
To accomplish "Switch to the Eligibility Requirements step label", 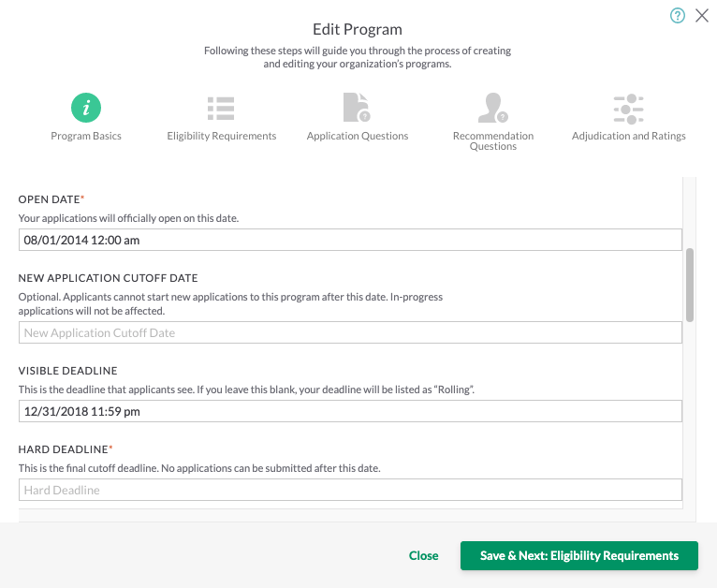I will pyautogui.click(x=222, y=136).
